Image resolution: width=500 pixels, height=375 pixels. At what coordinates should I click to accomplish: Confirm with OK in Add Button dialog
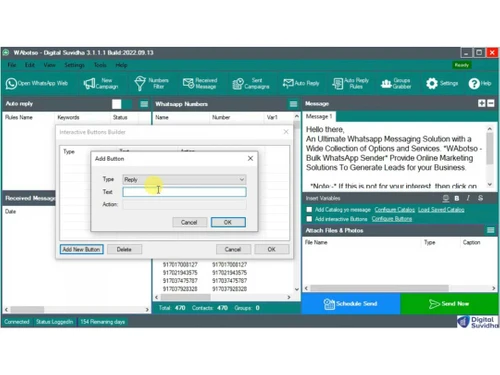228,222
